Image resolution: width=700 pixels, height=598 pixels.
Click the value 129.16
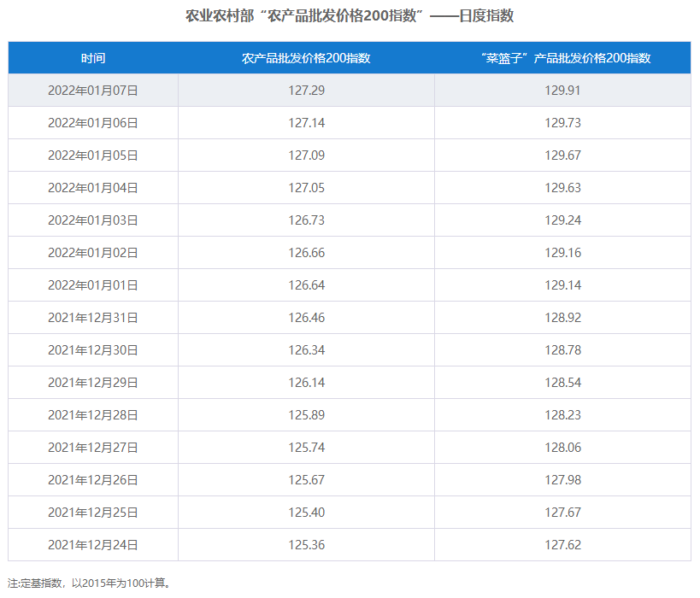pyautogui.click(x=562, y=253)
